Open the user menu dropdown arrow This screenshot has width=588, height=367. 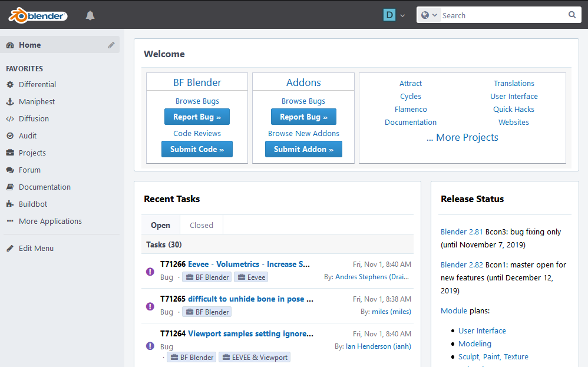pyautogui.click(x=402, y=16)
